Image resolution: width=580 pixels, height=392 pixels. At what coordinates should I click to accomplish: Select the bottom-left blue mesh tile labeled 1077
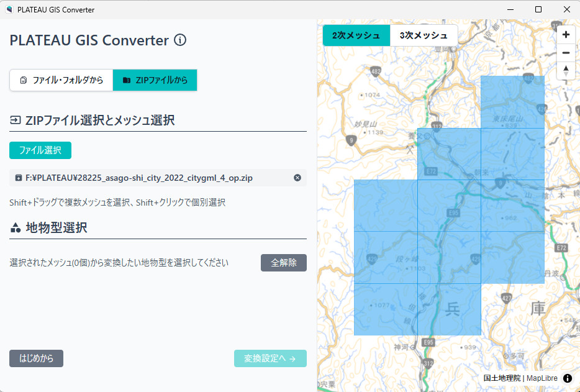[385, 309]
